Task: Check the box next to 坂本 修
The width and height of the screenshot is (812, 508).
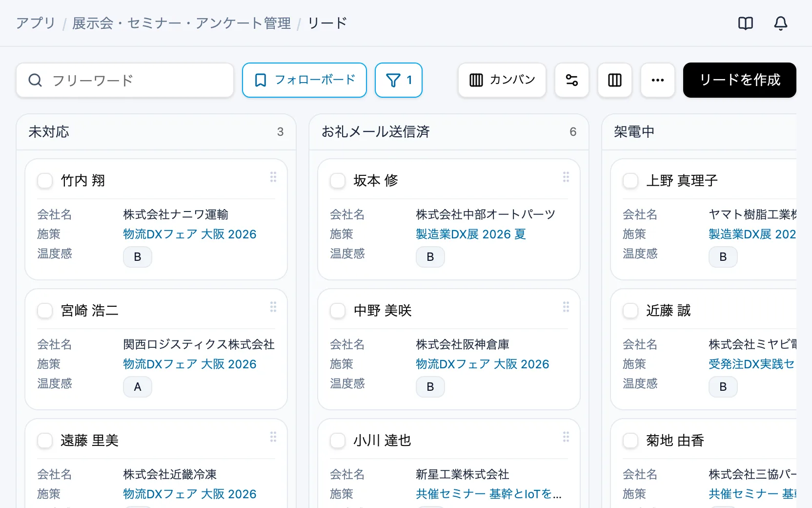Action: coord(338,181)
